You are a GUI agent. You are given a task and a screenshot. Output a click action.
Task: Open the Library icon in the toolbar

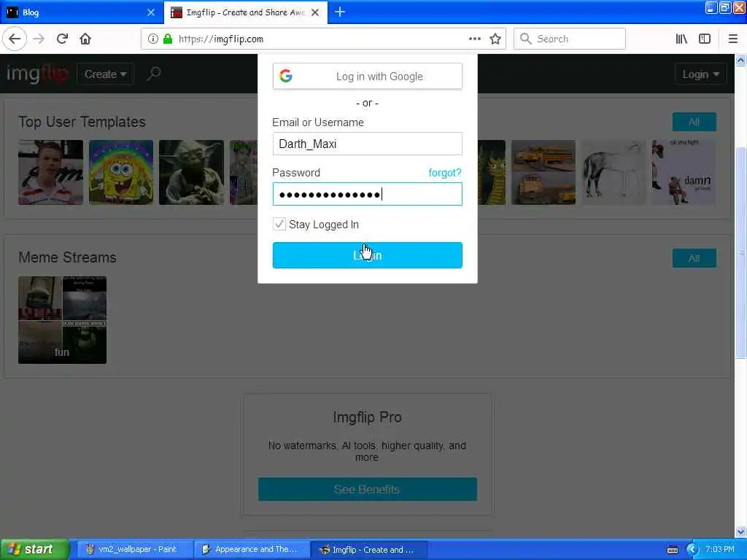coord(681,39)
